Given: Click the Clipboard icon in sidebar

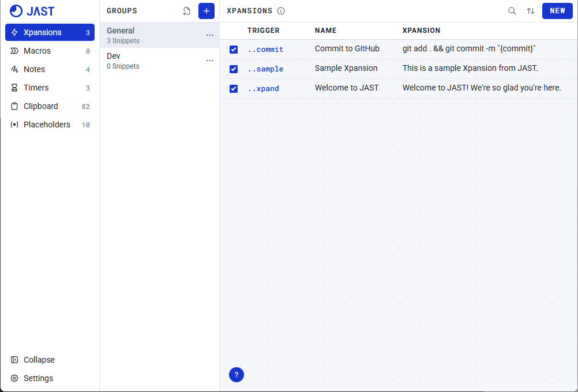Looking at the screenshot, I should [14, 106].
